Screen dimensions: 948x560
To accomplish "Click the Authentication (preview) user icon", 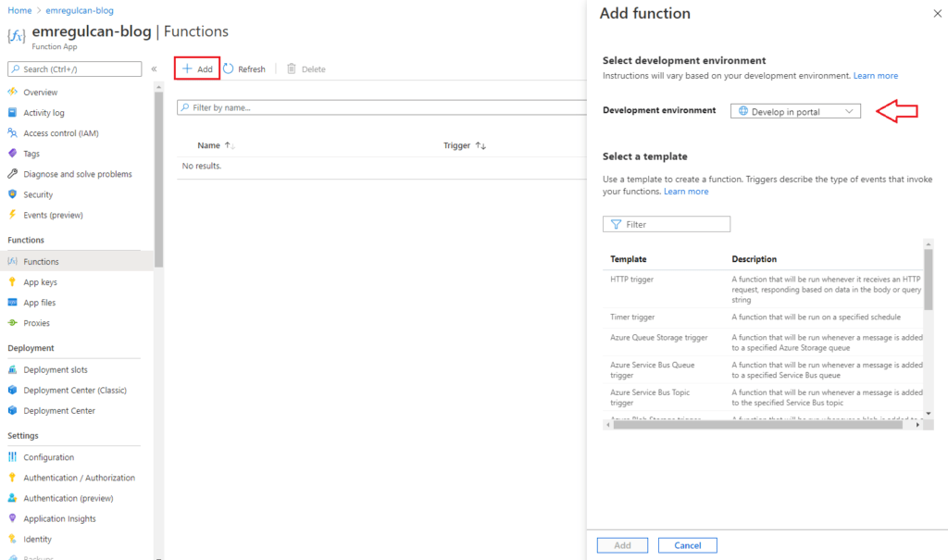I will click(x=12, y=498).
